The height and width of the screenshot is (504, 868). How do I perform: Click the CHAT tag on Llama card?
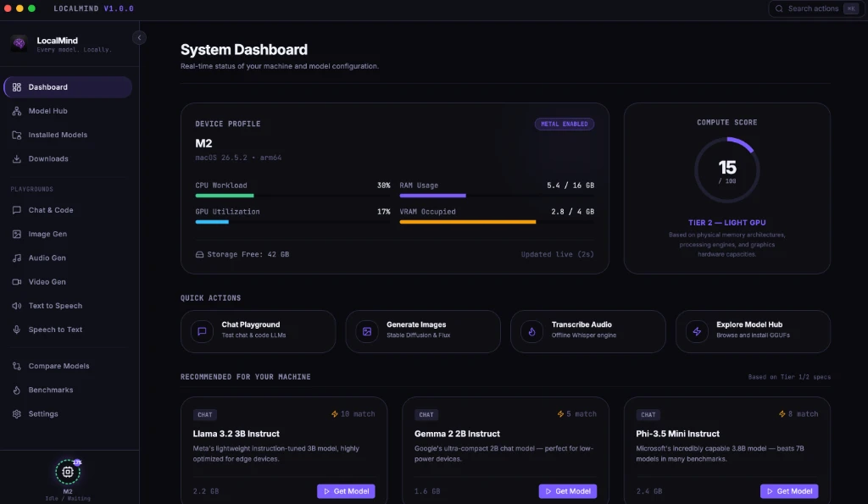(205, 414)
